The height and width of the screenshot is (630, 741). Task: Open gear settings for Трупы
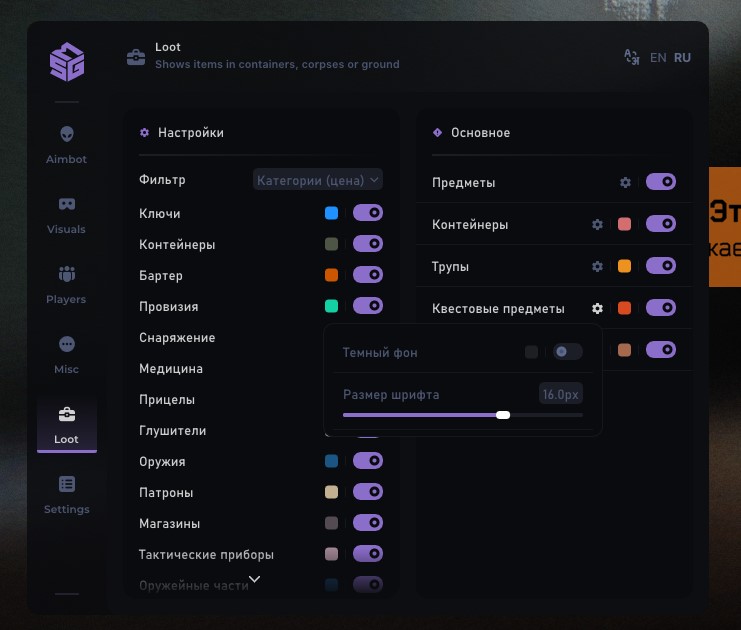(x=597, y=267)
